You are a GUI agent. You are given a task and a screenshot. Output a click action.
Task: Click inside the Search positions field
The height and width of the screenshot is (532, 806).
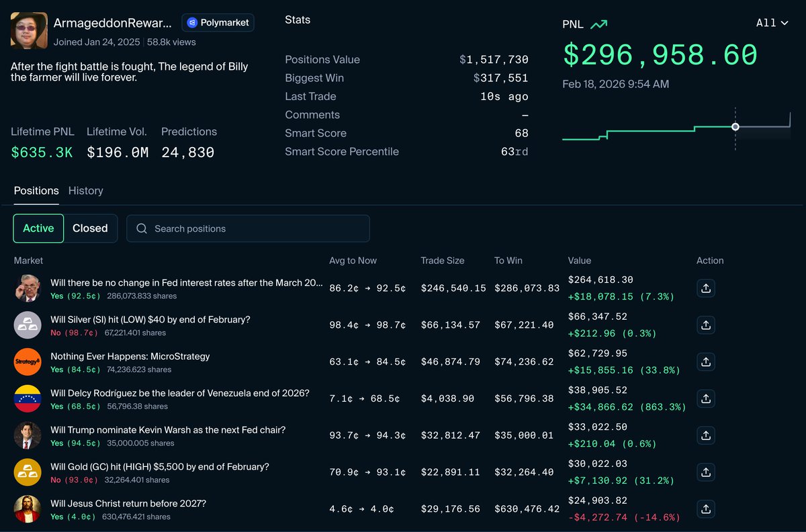coord(249,228)
